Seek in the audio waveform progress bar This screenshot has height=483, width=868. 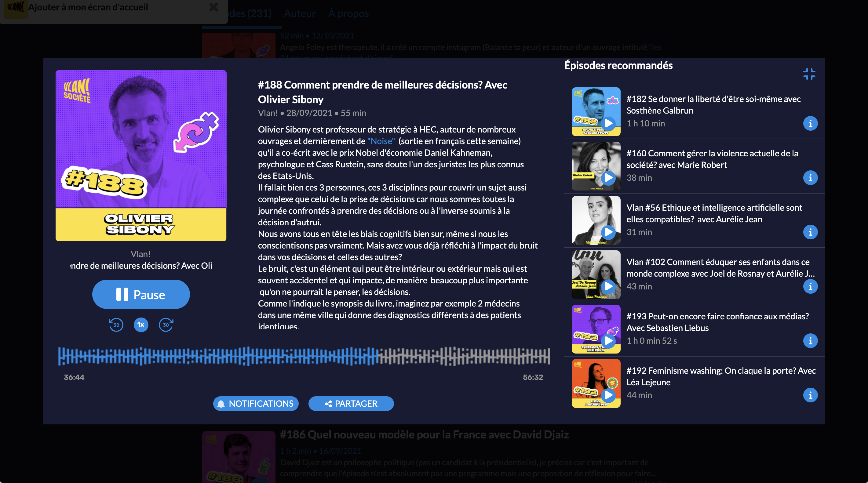pyautogui.click(x=304, y=356)
